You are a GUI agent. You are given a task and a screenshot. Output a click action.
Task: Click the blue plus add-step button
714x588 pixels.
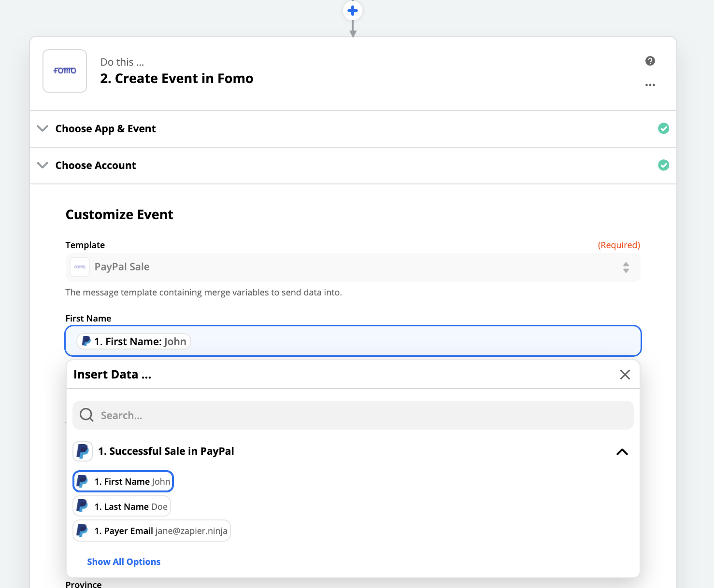pos(353,11)
